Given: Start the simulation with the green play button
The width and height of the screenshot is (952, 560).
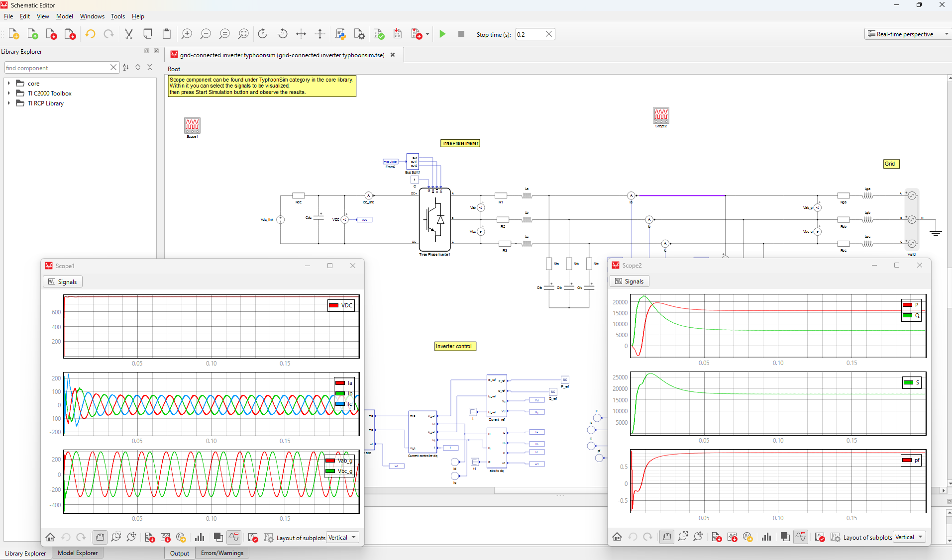Looking at the screenshot, I should (442, 34).
